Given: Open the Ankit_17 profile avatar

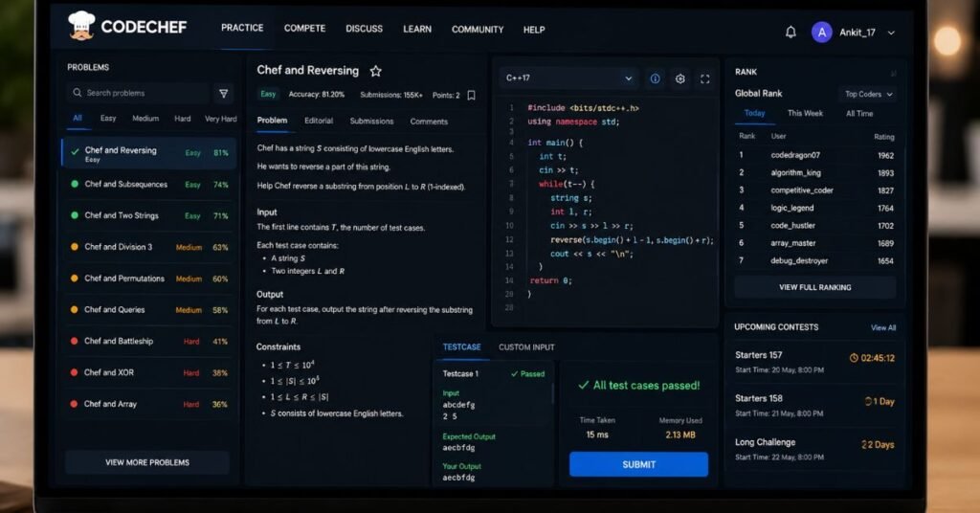Looking at the screenshot, I should click(821, 32).
